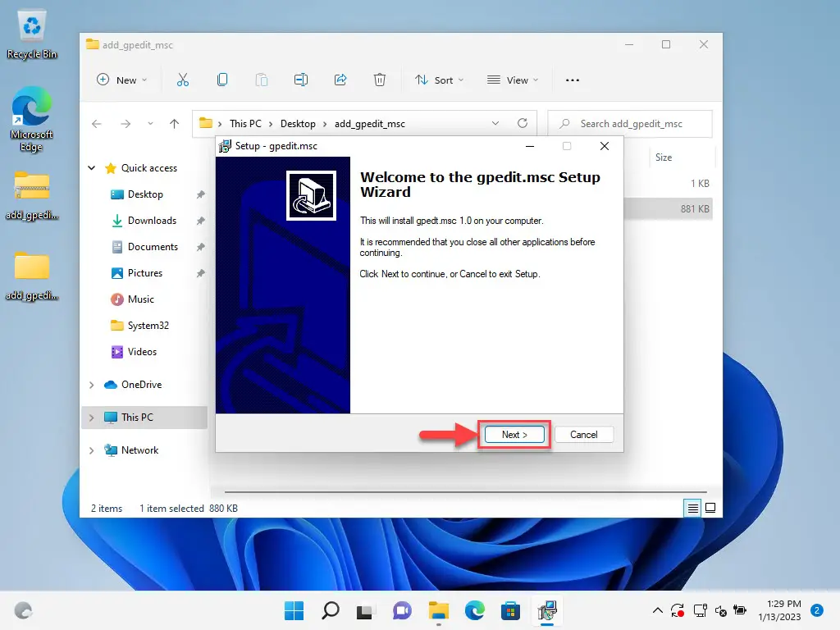The width and height of the screenshot is (840, 630).
Task: Refresh the add_gpedit_msc folder
Action: coord(523,123)
